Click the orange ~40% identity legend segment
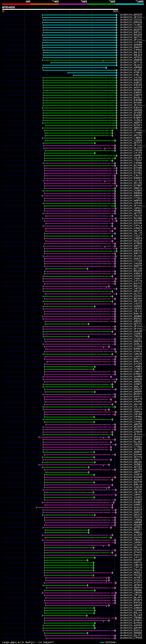This screenshot has height=644, width=146. tap(45, 4)
